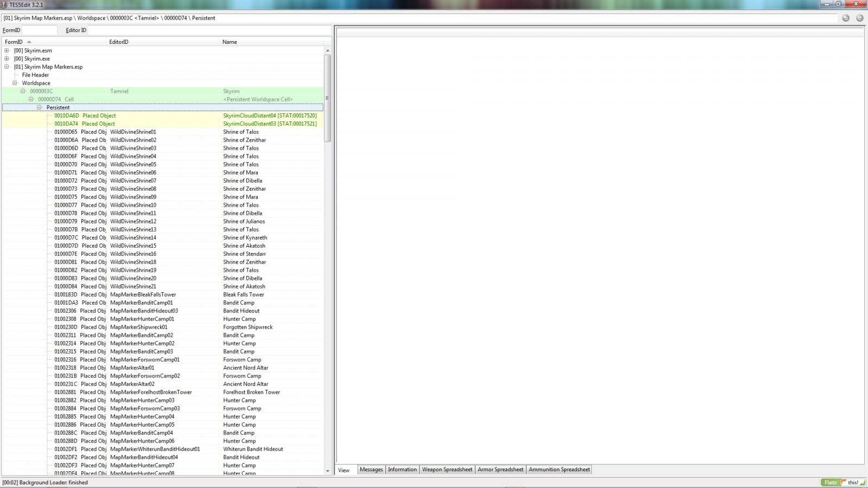Select the MapMarkerBanditCamp04 row
This screenshot has height=488, width=868.
(163, 433)
